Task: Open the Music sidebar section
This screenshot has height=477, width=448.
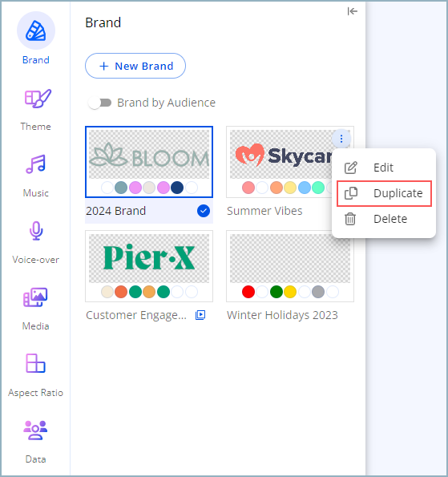Action: 36,176
